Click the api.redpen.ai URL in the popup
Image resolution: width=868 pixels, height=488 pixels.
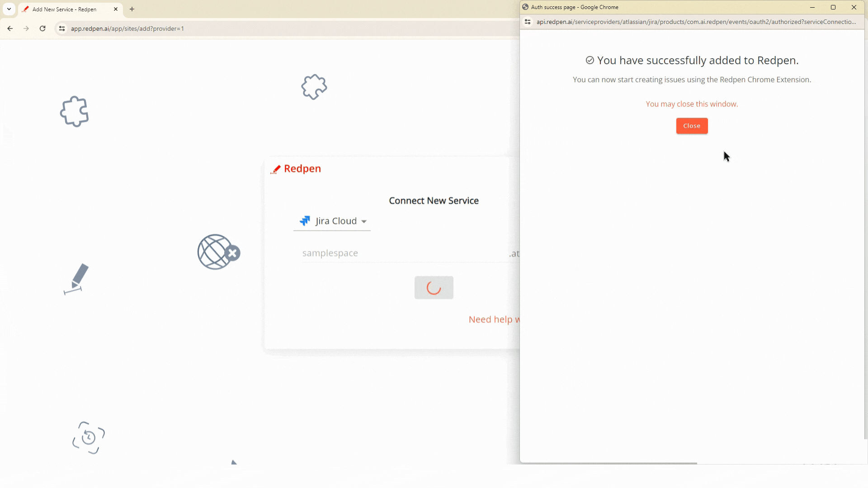click(696, 22)
